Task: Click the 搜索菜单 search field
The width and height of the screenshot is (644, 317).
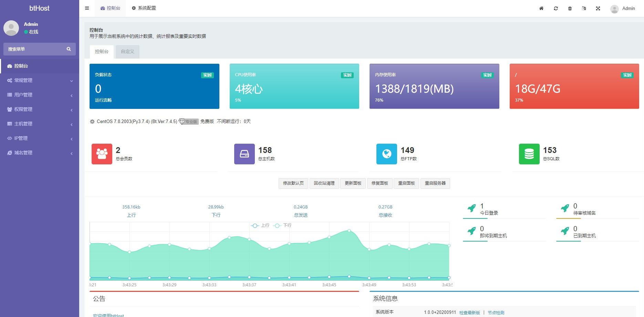Action: 34,49
